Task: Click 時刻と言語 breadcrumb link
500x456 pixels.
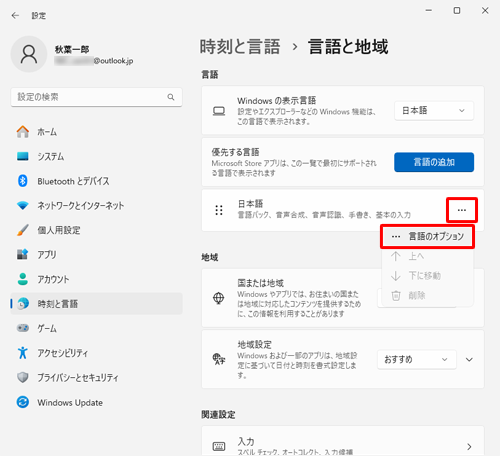Action: click(240, 47)
